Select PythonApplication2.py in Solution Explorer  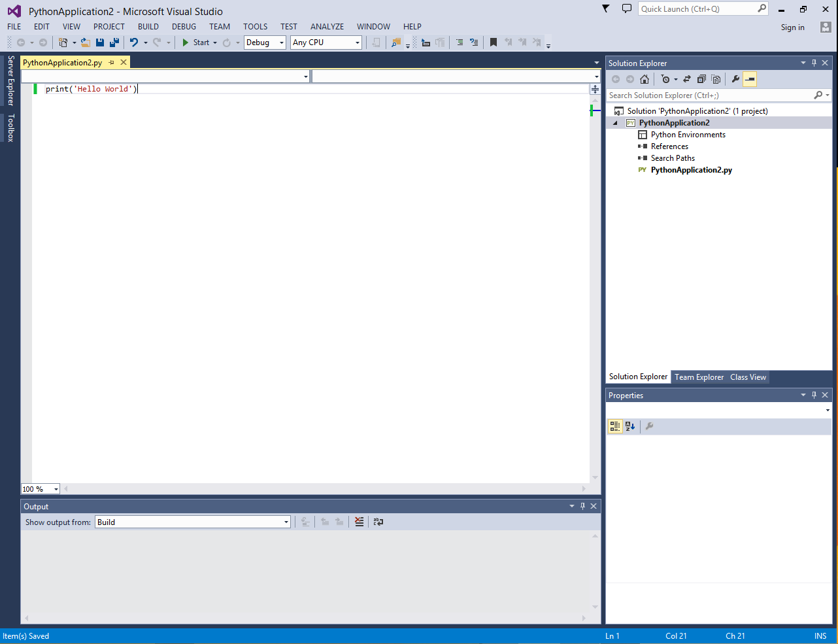(691, 169)
